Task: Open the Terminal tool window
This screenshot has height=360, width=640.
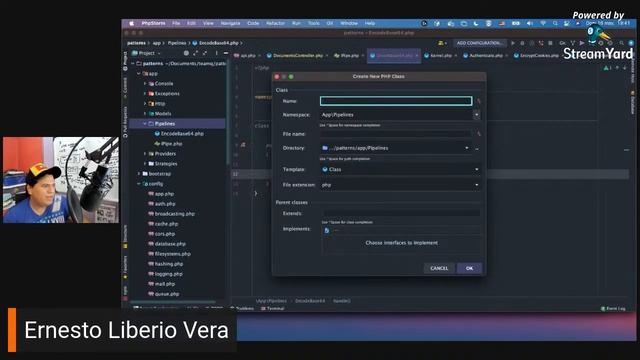Action: (x=272, y=308)
